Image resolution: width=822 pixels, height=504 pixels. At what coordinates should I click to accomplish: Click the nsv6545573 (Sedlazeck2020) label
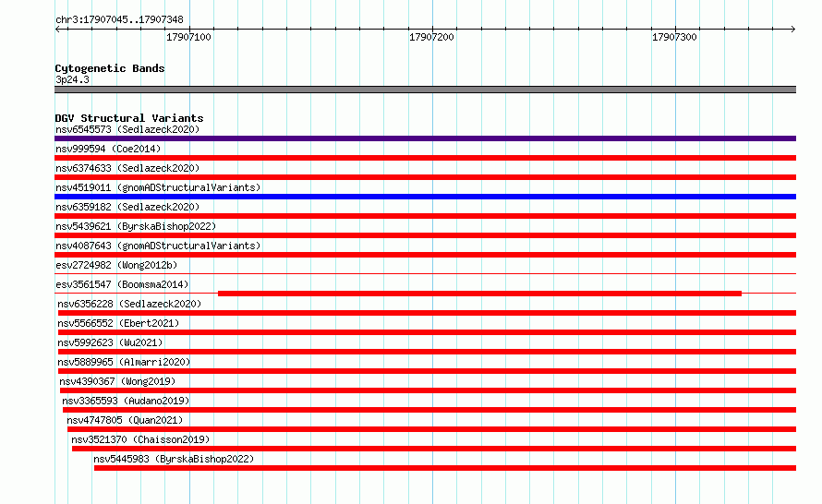[x=127, y=129]
